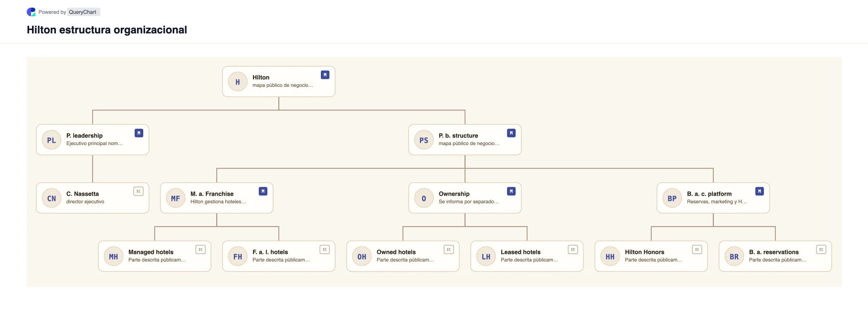Click the H avatar on the Hilton card
Screen dimensions: 868x314
(x=238, y=82)
